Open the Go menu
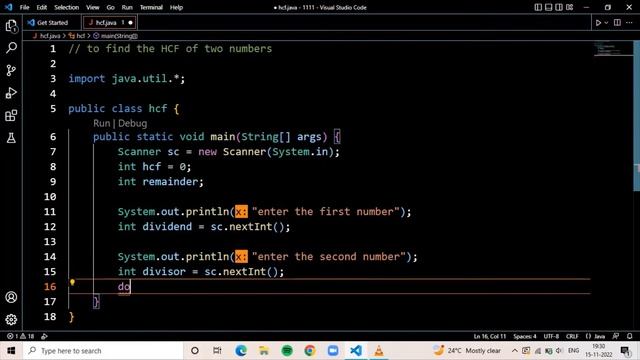This screenshot has width=640, height=360. (x=110, y=7)
